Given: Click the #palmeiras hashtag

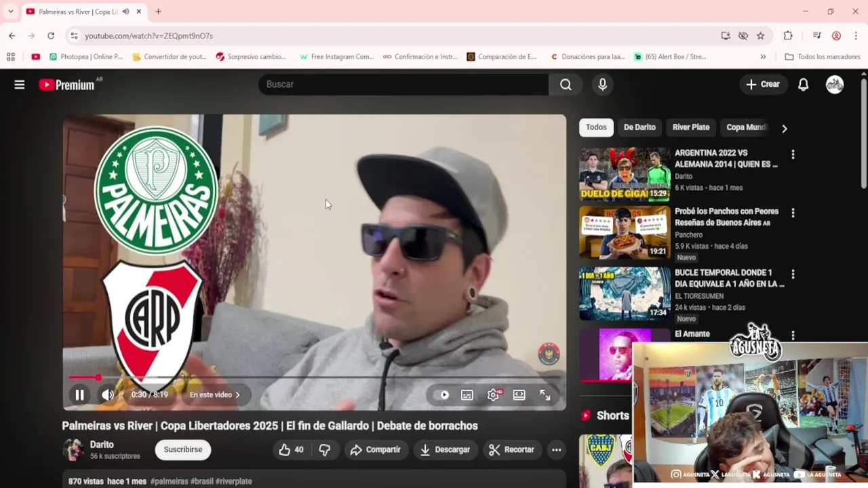Looking at the screenshot, I should 169,481.
